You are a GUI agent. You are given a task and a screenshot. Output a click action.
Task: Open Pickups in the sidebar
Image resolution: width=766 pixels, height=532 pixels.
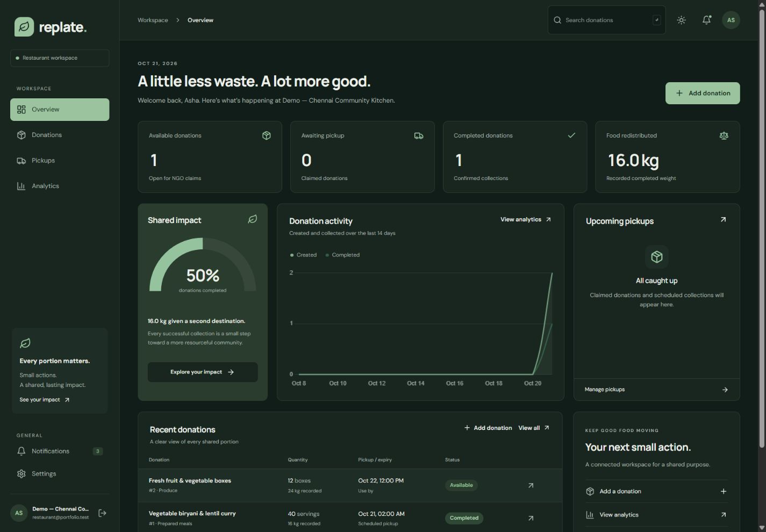point(60,161)
